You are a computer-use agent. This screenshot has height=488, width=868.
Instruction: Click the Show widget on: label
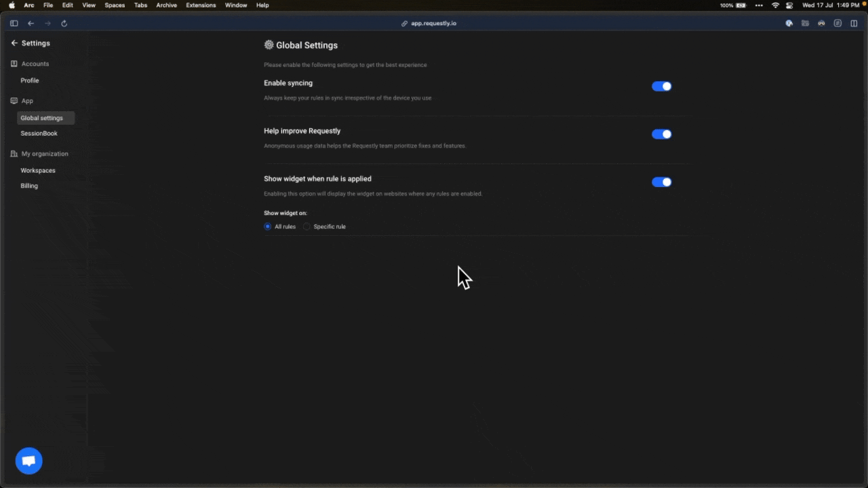(285, 213)
